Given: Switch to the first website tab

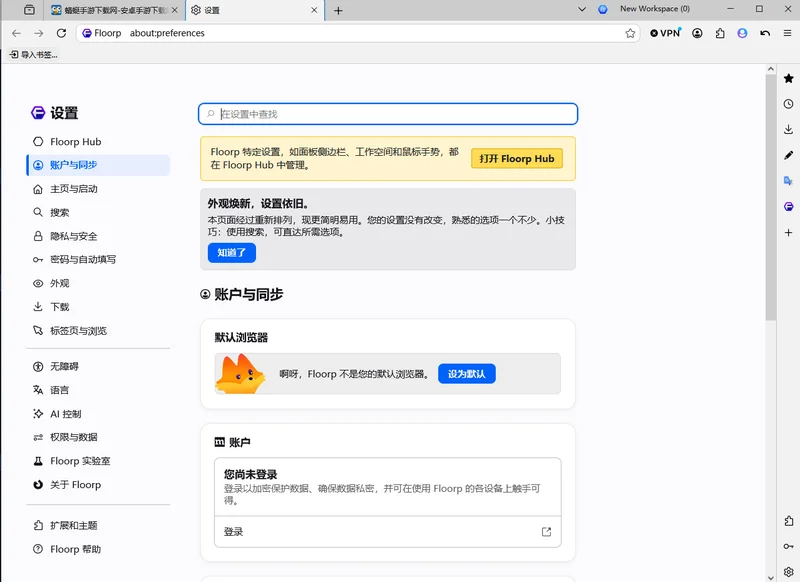Looking at the screenshot, I should (x=114, y=10).
